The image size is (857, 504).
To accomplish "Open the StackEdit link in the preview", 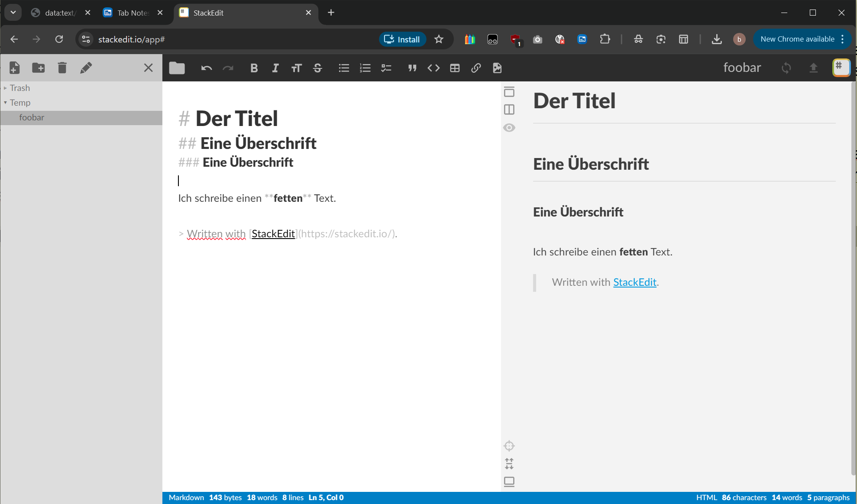I will (634, 282).
